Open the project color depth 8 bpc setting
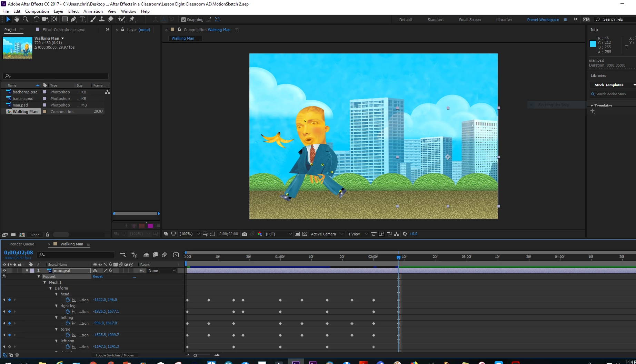 coord(35,235)
